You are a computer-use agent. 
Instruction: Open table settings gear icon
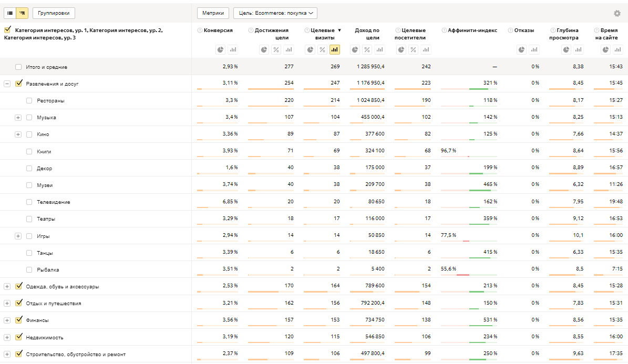coord(617,14)
